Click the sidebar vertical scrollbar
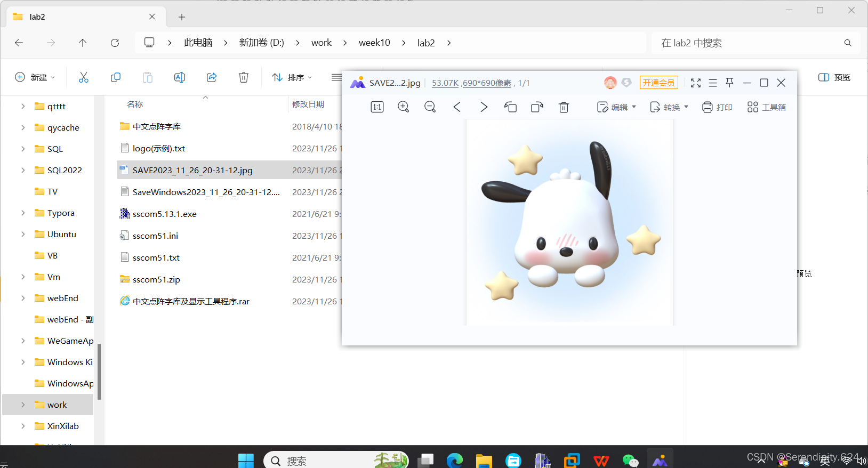868x468 pixels. (99, 372)
